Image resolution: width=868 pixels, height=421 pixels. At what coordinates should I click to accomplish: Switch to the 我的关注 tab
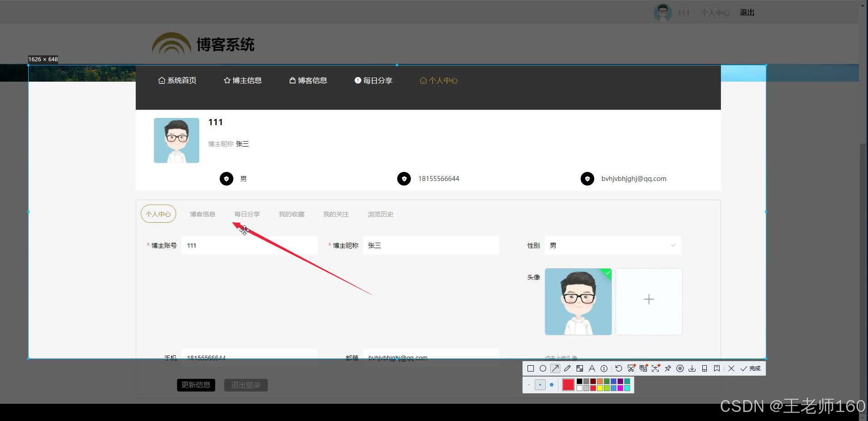coord(336,214)
